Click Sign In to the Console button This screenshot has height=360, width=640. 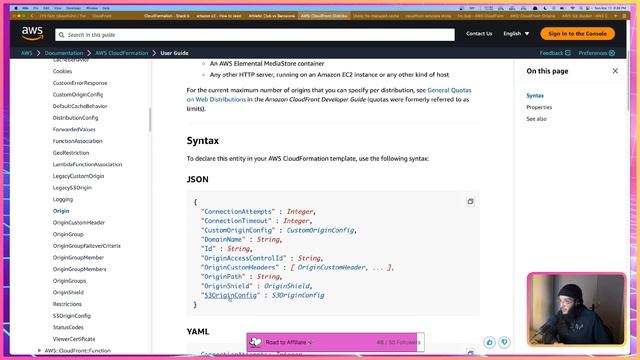point(577,33)
